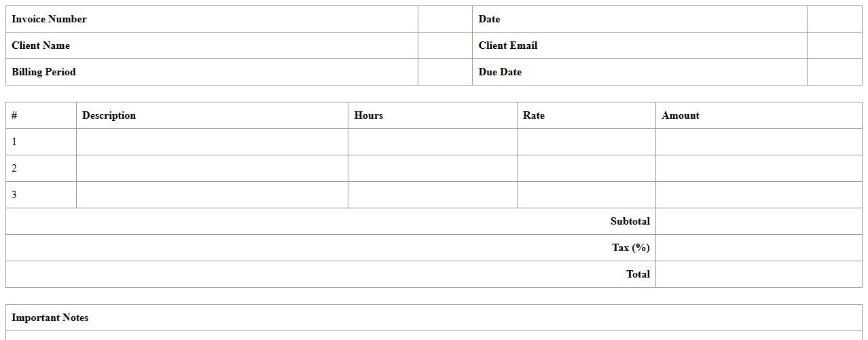868x340 pixels.
Task: Select the Hours cell in row 2
Action: (x=432, y=168)
